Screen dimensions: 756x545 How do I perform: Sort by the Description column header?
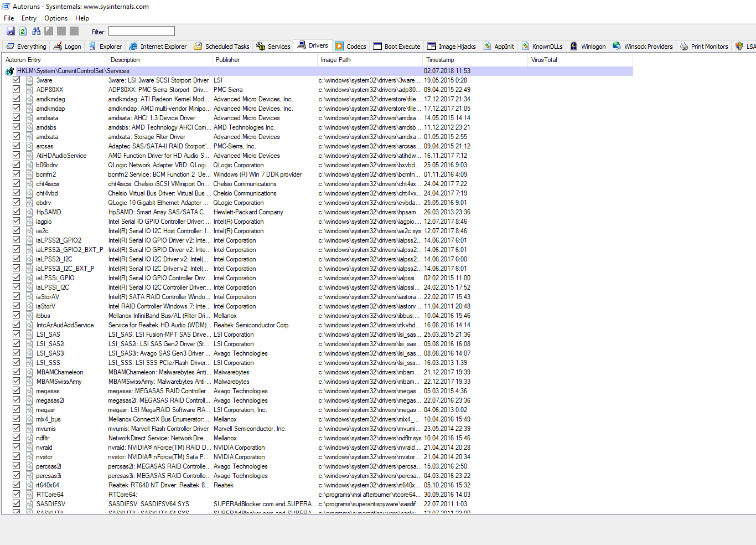click(159, 60)
